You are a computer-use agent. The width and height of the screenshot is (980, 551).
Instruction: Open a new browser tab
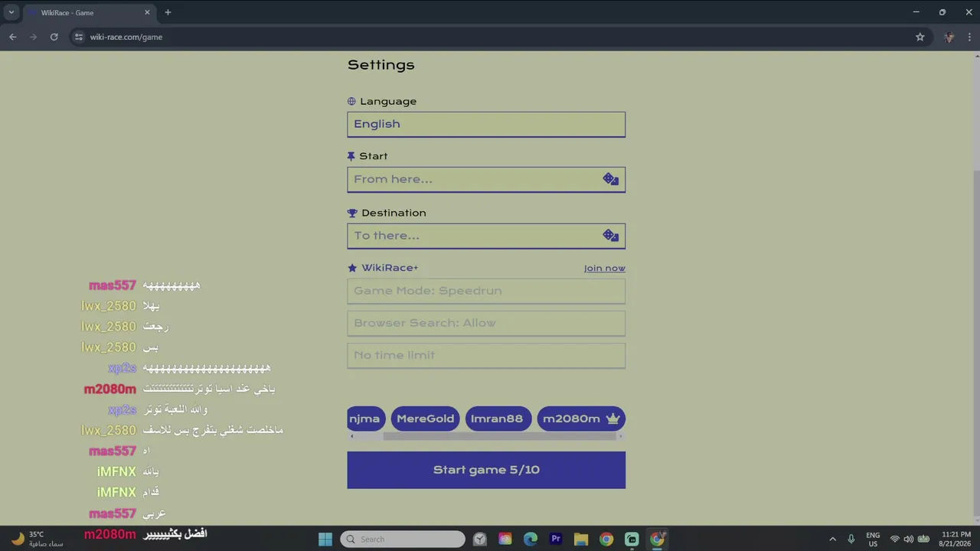coord(168,12)
